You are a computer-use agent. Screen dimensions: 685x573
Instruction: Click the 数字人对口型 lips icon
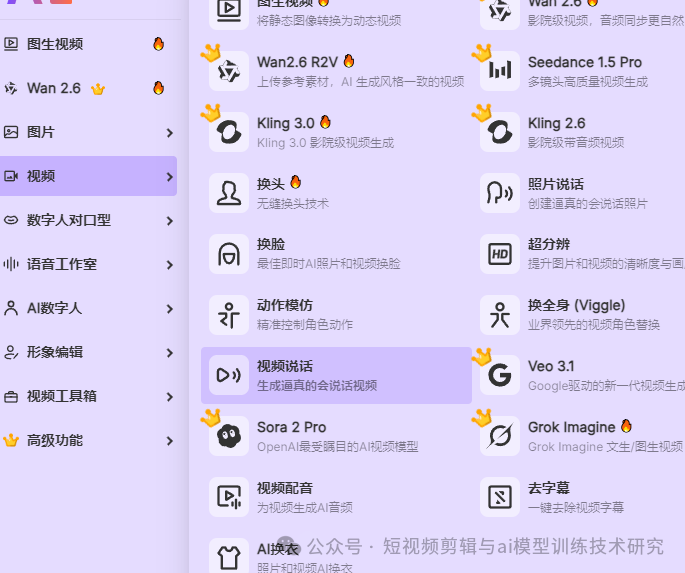(11, 220)
